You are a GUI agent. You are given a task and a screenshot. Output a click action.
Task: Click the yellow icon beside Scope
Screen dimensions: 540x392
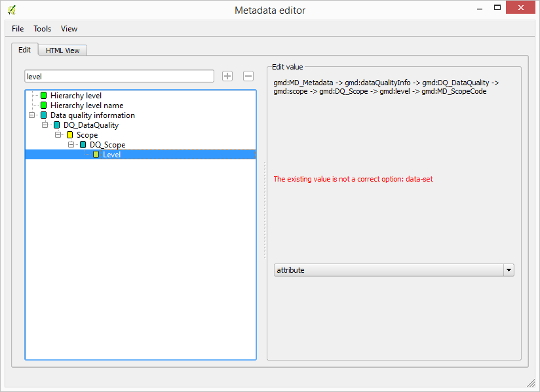pyautogui.click(x=69, y=135)
